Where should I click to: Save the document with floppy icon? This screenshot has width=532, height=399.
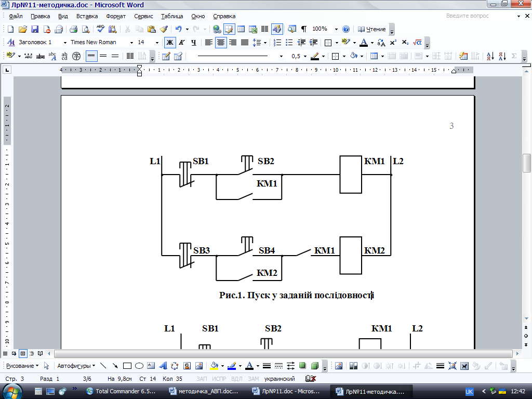(35, 29)
